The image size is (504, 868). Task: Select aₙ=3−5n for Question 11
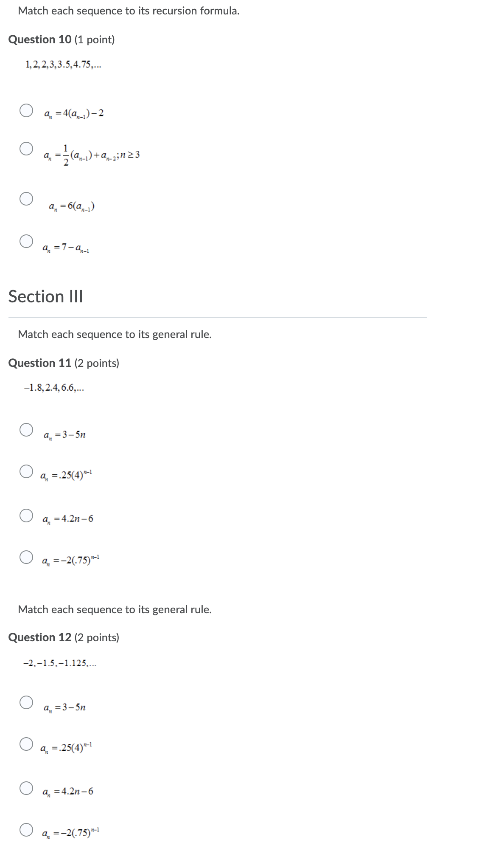pos(26,430)
